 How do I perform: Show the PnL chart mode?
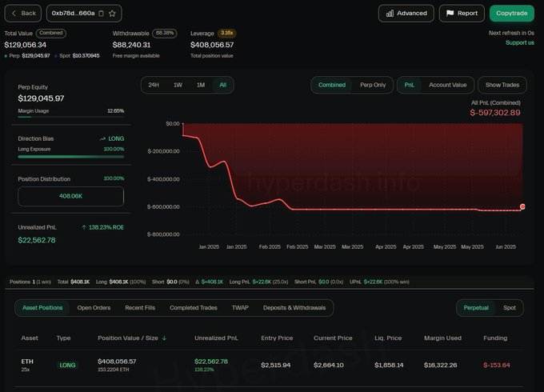click(x=410, y=85)
